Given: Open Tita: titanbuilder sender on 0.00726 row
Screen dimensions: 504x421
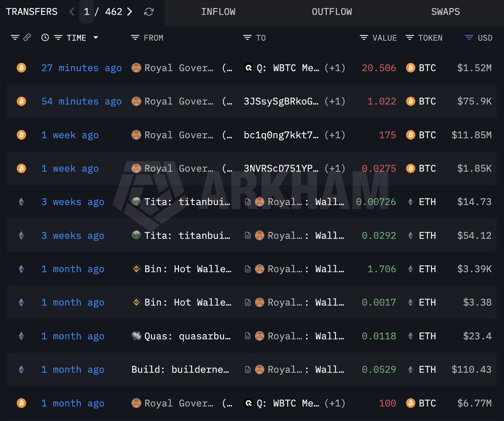Looking at the screenshot, I should (x=187, y=202).
